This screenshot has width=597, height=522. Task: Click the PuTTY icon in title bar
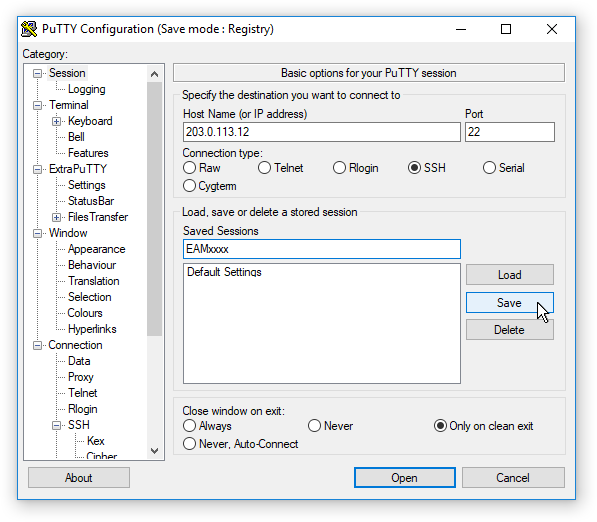pyautogui.click(x=29, y=29)
